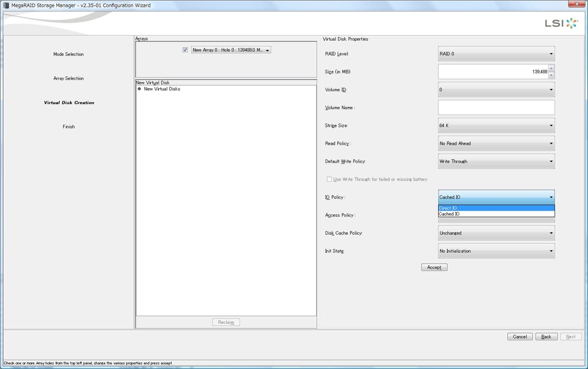
Task: Click the Accept button
Action: [434, 267]
